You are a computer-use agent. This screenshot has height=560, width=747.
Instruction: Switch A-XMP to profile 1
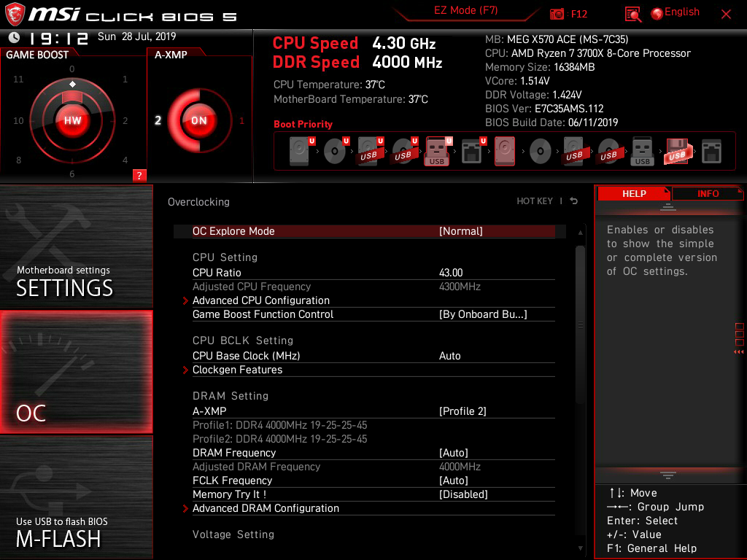[x=241, y=121]
